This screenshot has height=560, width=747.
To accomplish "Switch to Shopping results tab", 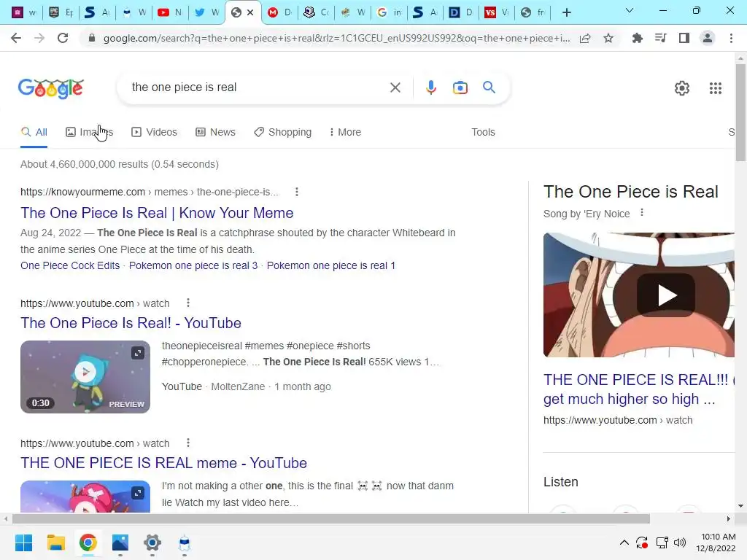I will [x=282, y=133].
